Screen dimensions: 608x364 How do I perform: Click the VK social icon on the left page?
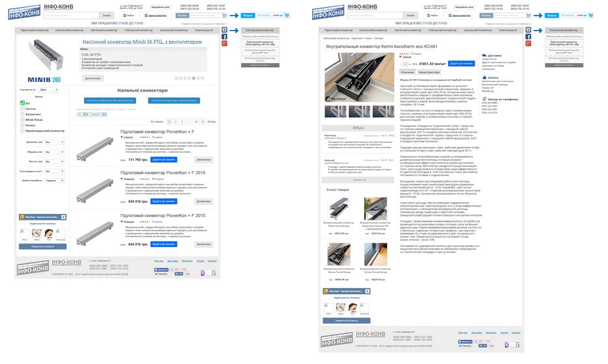(x=224, y=30)
